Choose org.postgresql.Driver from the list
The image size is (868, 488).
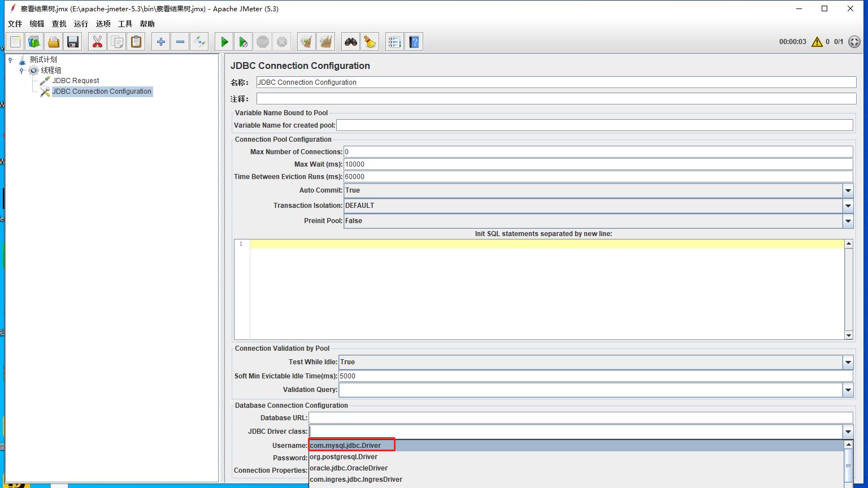click(576, 457)
